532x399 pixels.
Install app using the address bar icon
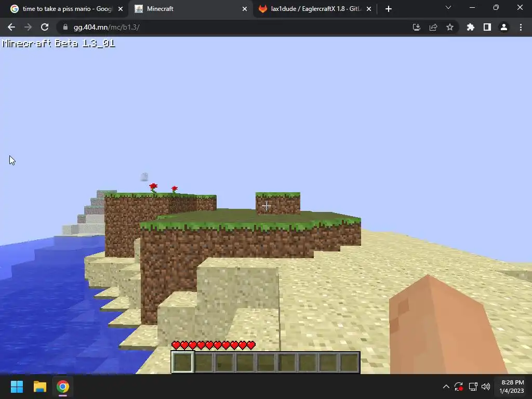pos(416,27)
